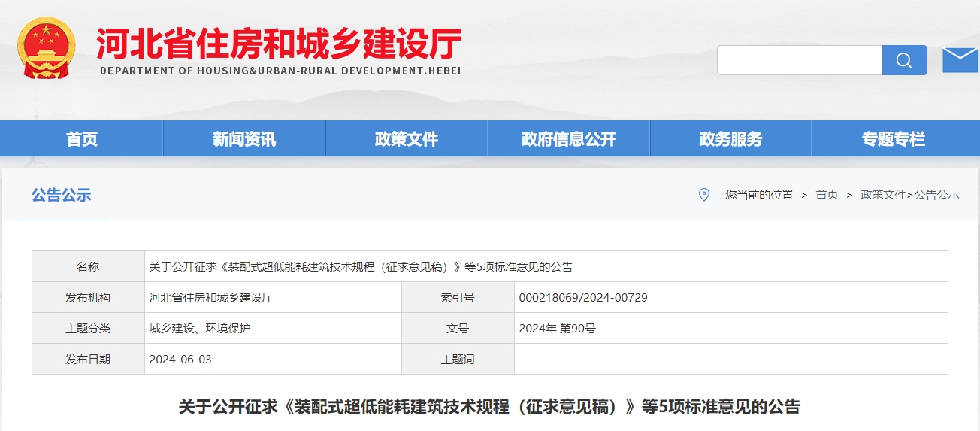Click the 2024年 第90号 document number

pos(557,328)
